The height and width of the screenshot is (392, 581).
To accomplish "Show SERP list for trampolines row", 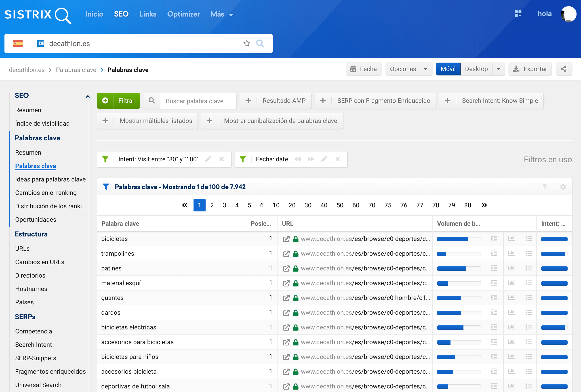I will click(x=494, y=253).
